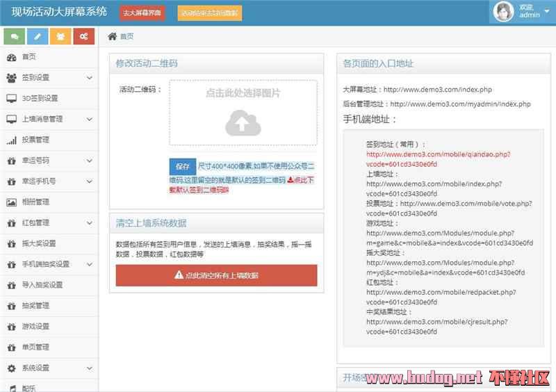Click the home icon in the breadcrumb
Image resolution: width=556 pixels, height=392 pixels.
(112, 36)
